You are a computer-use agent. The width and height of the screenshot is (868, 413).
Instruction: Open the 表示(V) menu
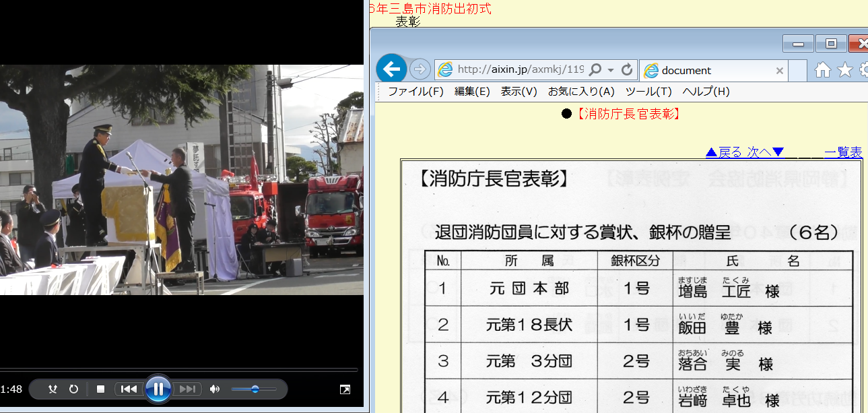519,92
